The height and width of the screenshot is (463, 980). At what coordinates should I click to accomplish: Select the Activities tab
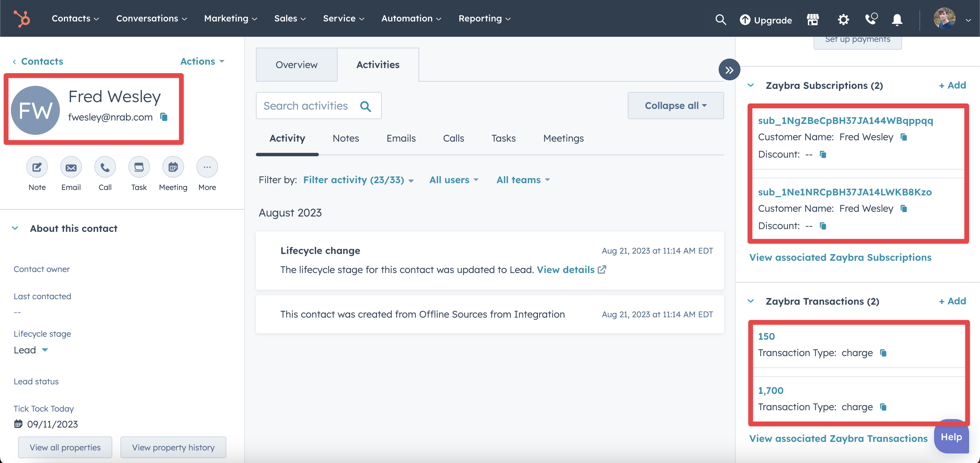[x=378, y=65]
